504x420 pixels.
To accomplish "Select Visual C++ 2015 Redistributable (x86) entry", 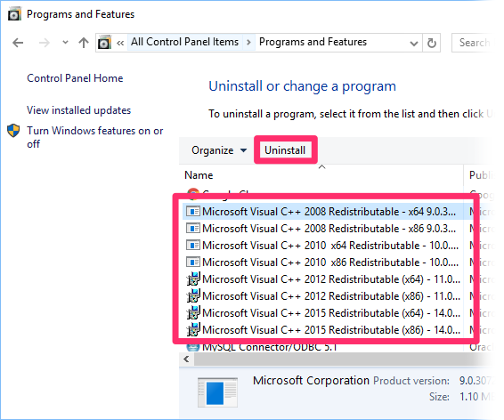I will click(323, 330).
